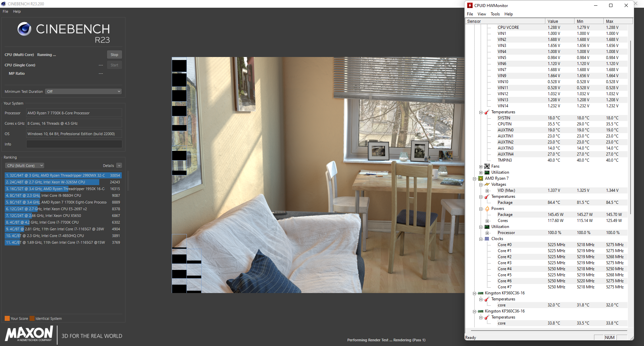
Task: Select the SYSTIN temperature row
Action: pos(563,118)
